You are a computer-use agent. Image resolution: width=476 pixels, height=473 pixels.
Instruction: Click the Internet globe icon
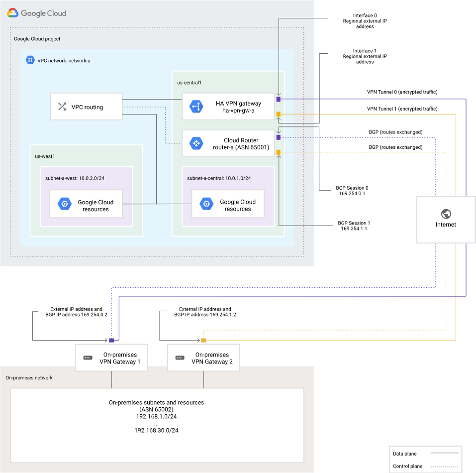[446, 214]
